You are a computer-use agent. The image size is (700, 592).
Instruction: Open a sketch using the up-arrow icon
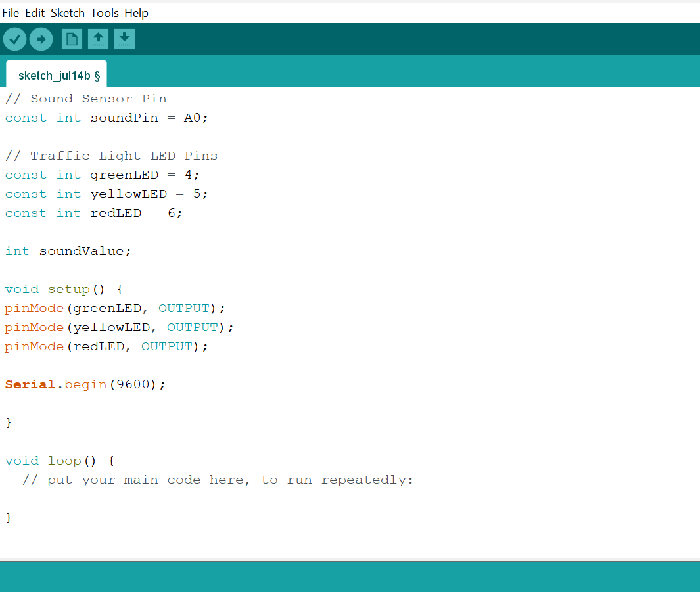pyautogui.click(x=98, y=39)
